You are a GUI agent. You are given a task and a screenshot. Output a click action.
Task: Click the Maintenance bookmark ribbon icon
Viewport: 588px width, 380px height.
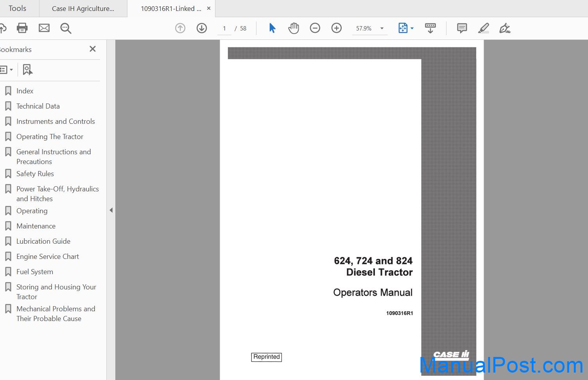[x=8, y=226]
